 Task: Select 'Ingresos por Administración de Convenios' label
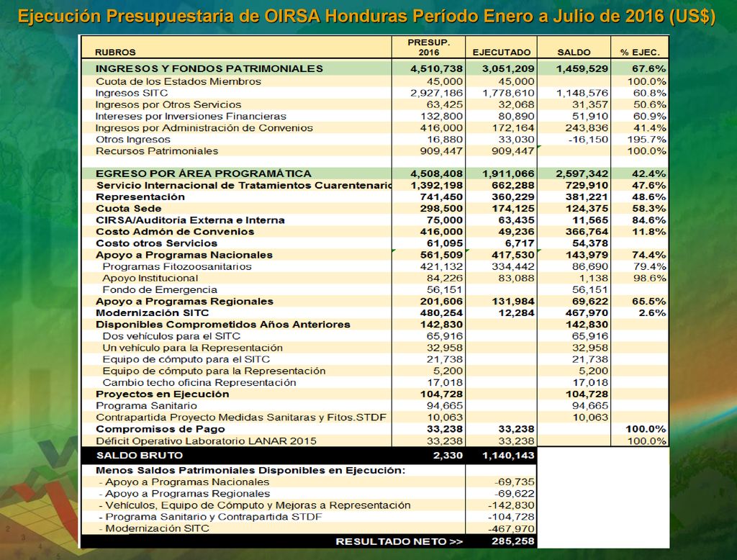tap(204, 128)
